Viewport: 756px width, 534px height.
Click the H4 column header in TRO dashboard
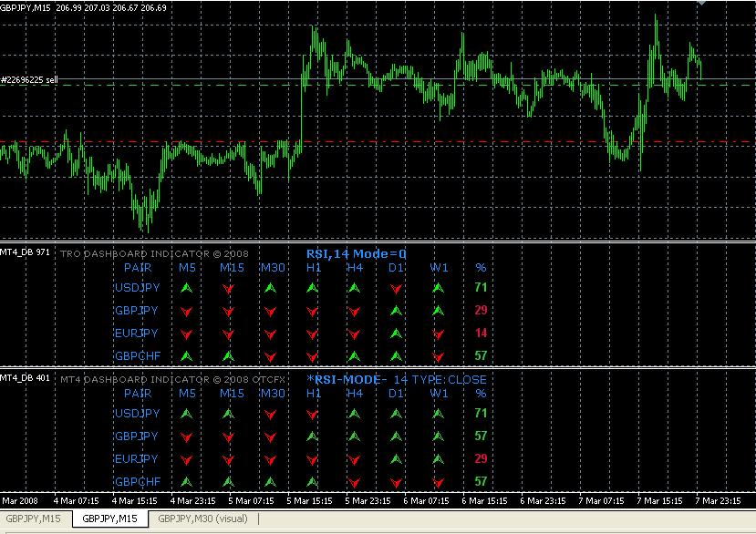tap(356, 268)
